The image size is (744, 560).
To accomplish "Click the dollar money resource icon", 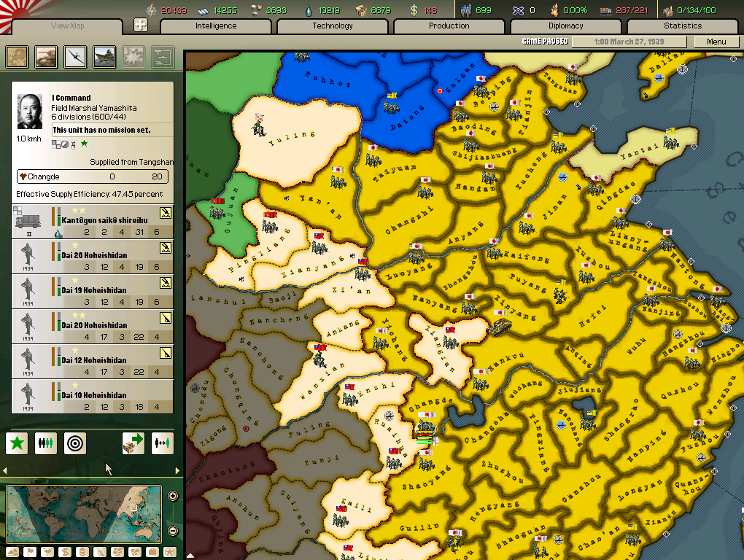I will pos(414,10).
